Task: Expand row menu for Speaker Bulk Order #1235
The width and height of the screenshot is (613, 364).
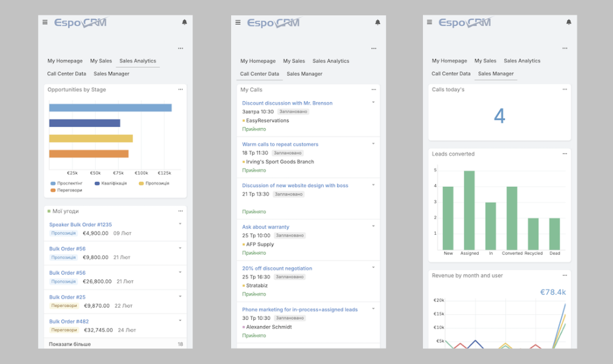Action: pyautogui.click(x=180, y=224)
